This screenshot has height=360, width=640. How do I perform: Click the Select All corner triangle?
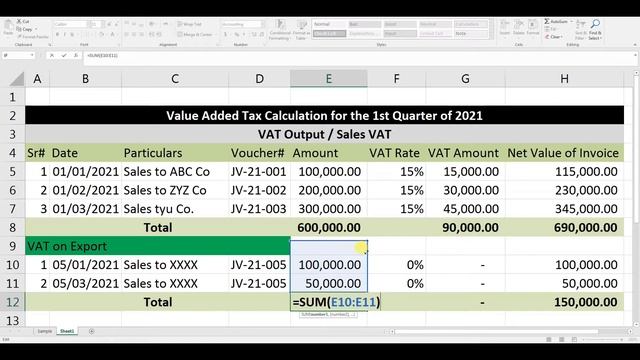[x=17, y=79]
